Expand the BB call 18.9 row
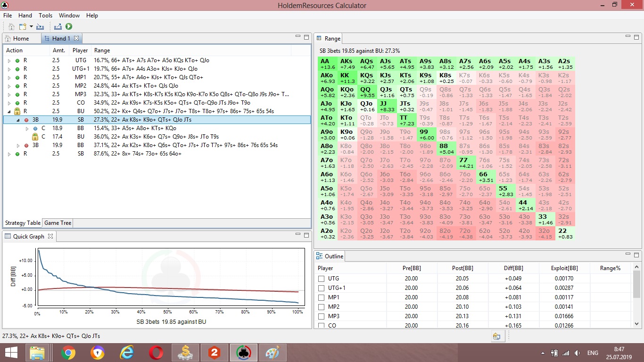The image size is (644, 362). (27, 129)
